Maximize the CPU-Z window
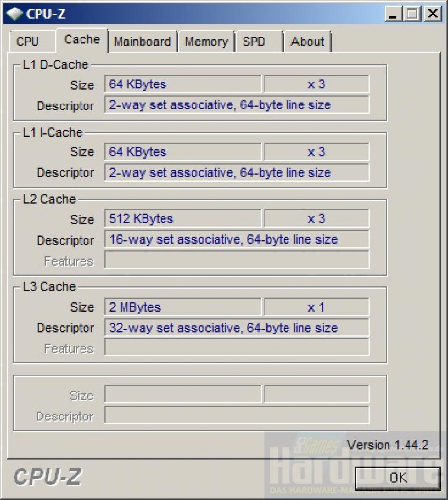 pos(412,14)
